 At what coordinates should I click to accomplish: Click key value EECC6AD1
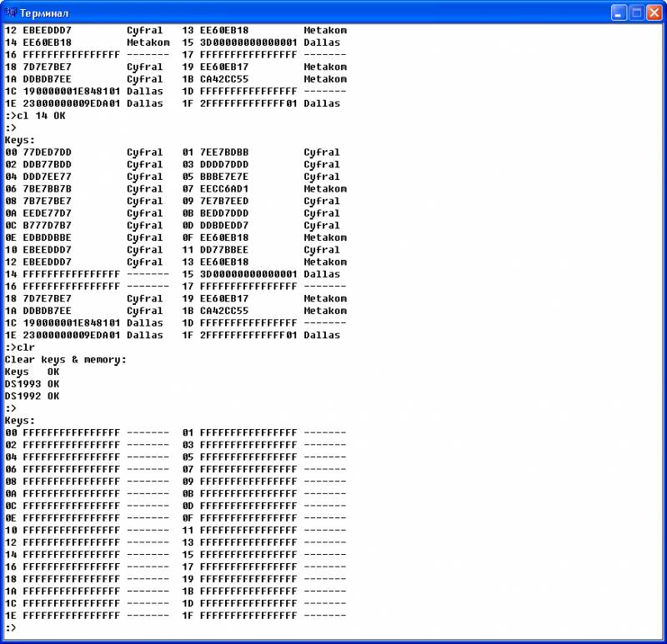pos(224,189)
